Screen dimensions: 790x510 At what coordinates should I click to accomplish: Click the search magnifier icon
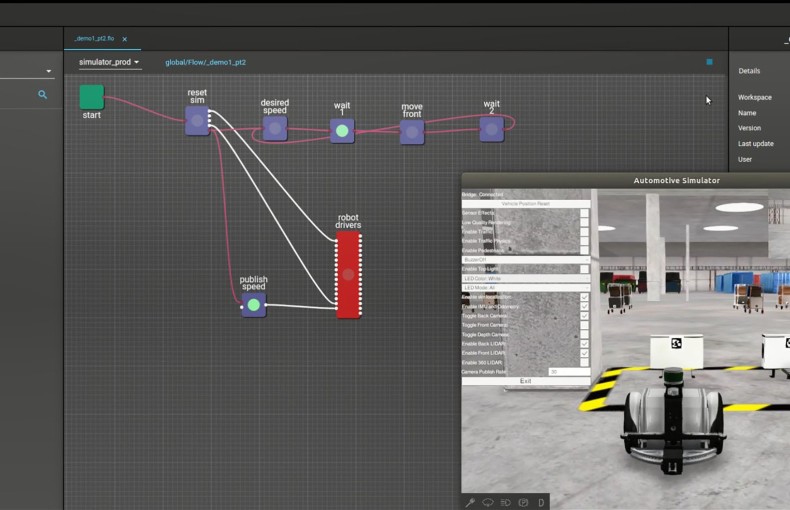click(43, 95)
